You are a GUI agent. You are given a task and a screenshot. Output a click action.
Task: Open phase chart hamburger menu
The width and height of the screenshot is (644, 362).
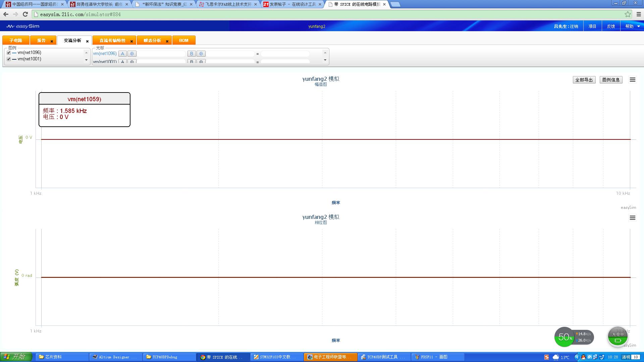click(633, 218)
